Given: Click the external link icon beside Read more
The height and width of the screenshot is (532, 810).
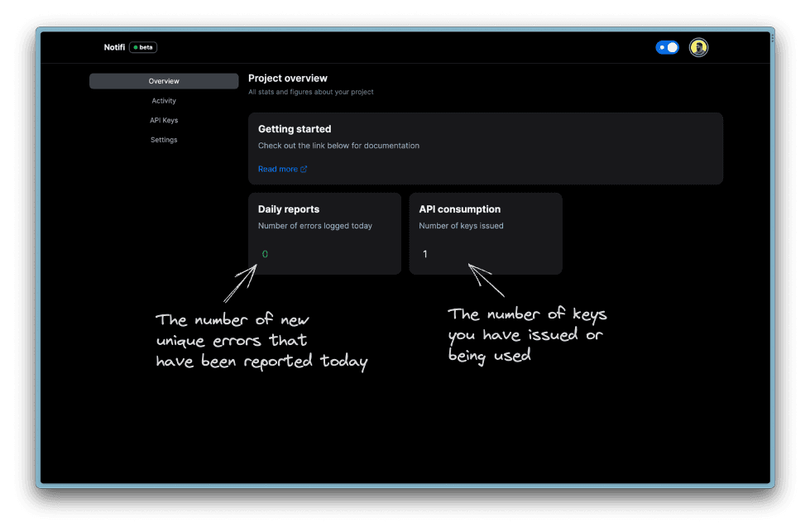Looking at the screenshot, I should tap(304, 169).
